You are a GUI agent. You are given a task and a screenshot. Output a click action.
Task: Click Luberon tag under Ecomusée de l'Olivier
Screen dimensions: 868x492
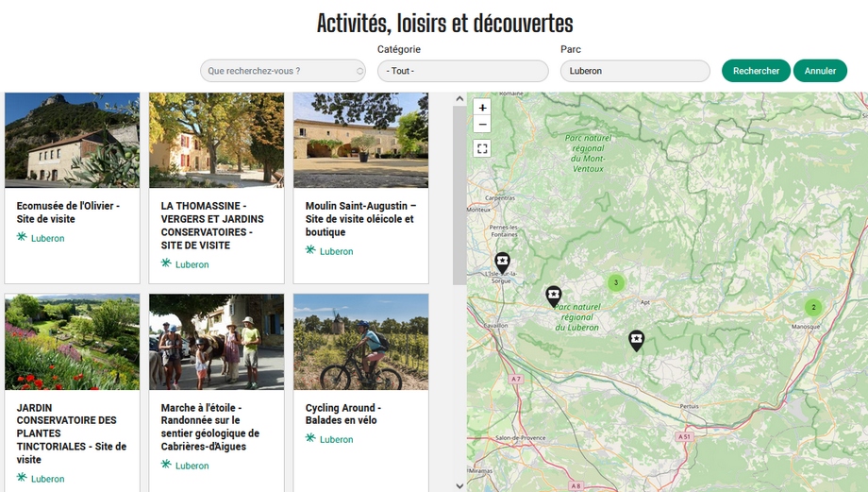(x=47, y=238)
